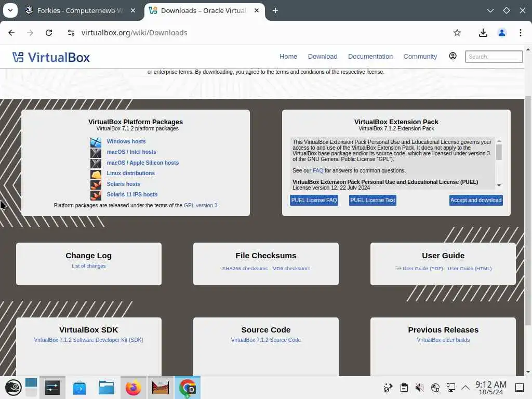
Task: Bookmark this page with the star icon
Action: click(x=457, y=33)
